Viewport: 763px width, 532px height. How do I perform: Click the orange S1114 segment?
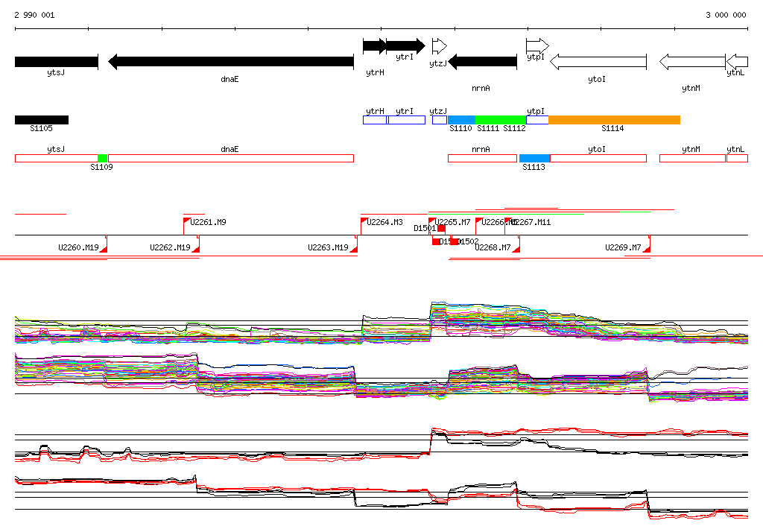coord(614,120)
